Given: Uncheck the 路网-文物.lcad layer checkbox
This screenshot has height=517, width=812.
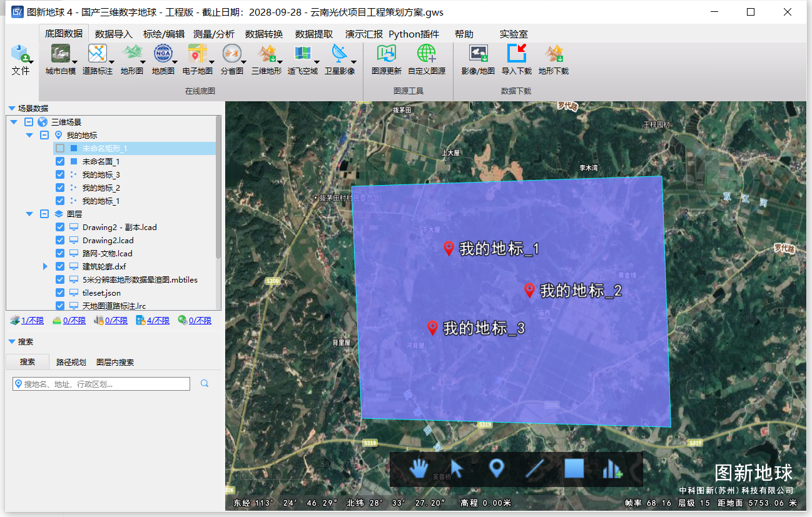Looking at the screenshot, I should pyautogui.click(x=60, y=253).
